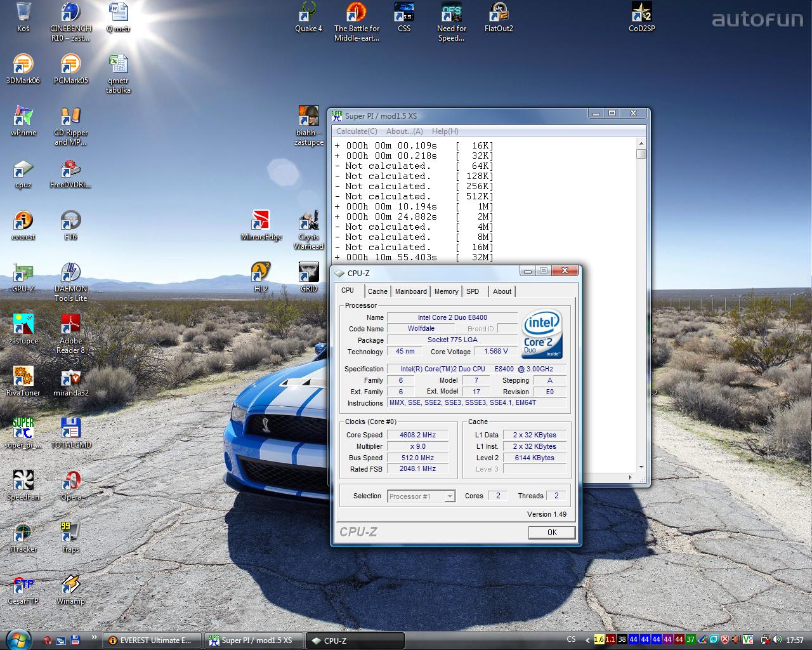Launch PCMark05 desktop shortcut
Image resolution: width=812 pixels, height=650 pixels.
[70, 69]
